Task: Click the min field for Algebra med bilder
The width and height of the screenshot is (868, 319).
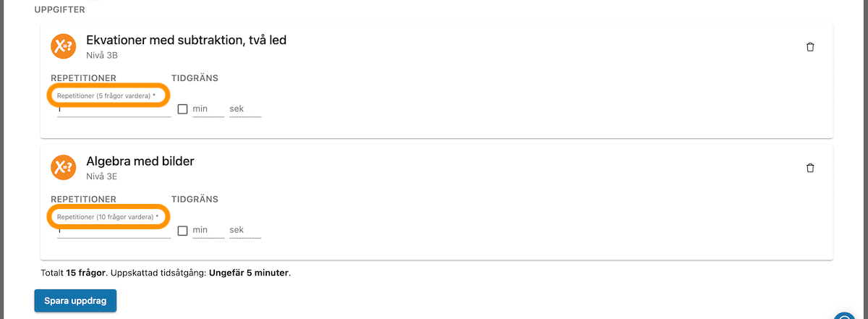Action: (x=208, y=231)
